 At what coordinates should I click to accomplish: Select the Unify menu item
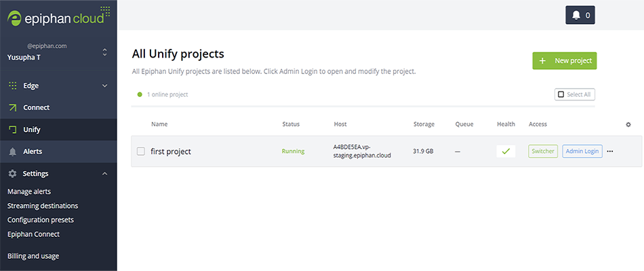pos(58,130)
